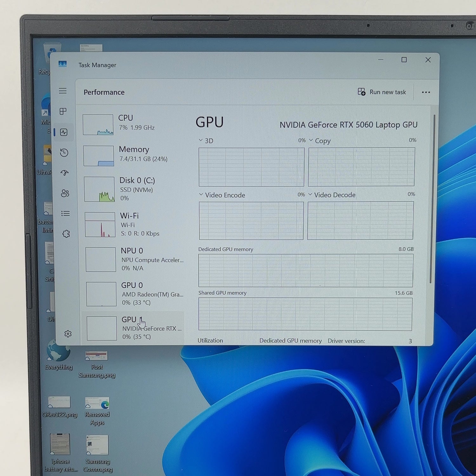Open the Startup apps page icon
This screenshot has width=476, height=476.
pyautogui.click(x=65, y=173)
